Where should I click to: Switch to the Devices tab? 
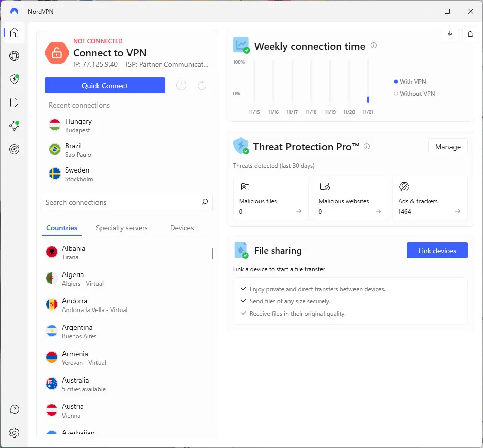click(x=181, y=228)
